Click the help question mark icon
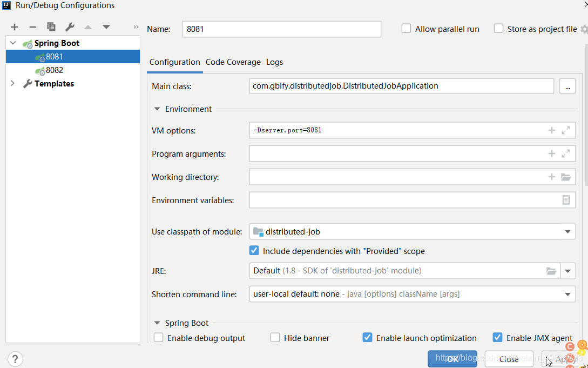This screenshot has width=588, height=368. 15,359
